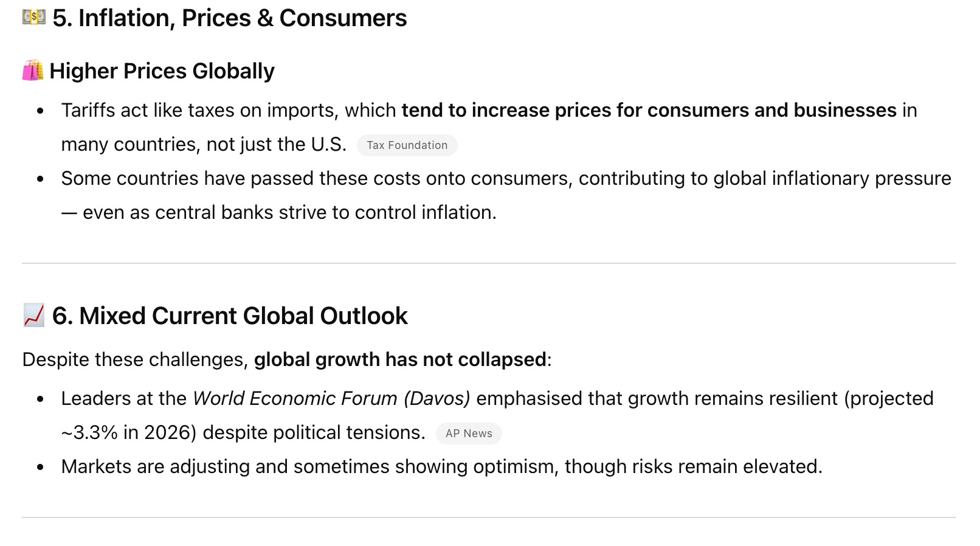Open the Tax Foundation source citation
The image size is (980, 546).
pos(407,145)
